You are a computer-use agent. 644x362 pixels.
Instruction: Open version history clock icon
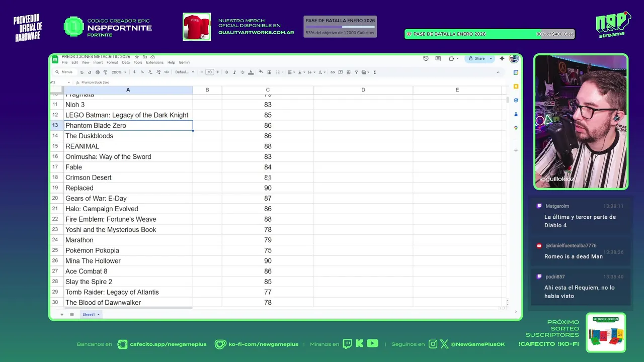pyautogui.click(x=426, y=58)
